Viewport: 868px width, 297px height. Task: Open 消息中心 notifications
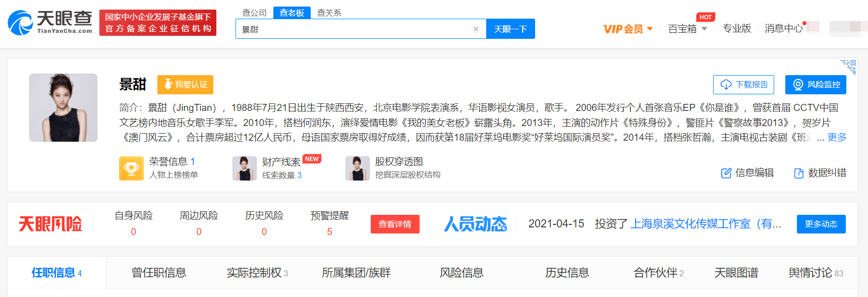(784, 29)
